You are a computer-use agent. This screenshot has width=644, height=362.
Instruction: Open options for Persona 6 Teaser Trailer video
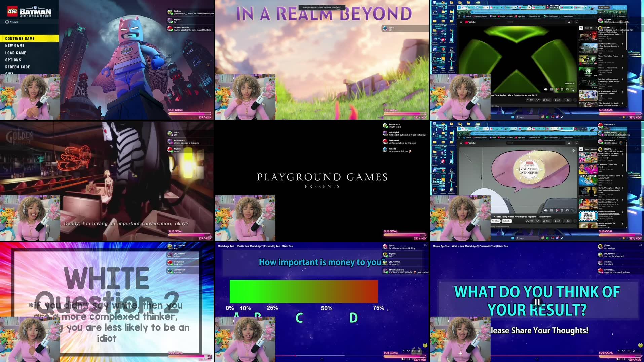coord(622,68)
